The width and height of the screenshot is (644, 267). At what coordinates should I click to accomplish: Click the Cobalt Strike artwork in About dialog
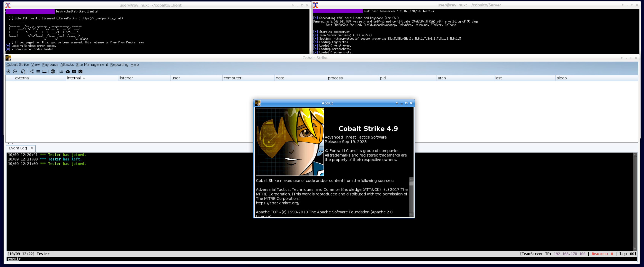pos(290,142)
